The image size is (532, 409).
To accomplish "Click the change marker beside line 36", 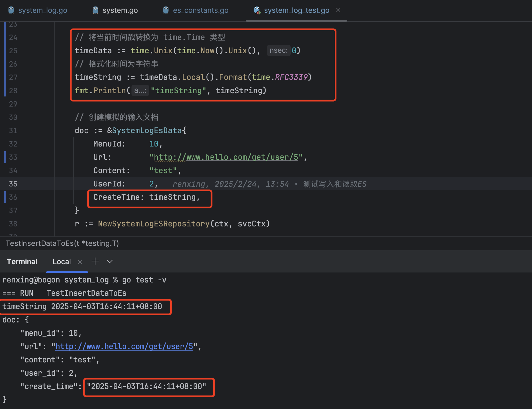I will coord(5,197).
